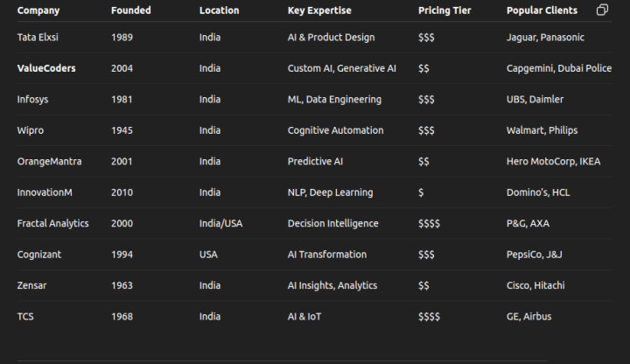Click the bold ValueCoders company name
630x364 pixels.
coord(46,68)
